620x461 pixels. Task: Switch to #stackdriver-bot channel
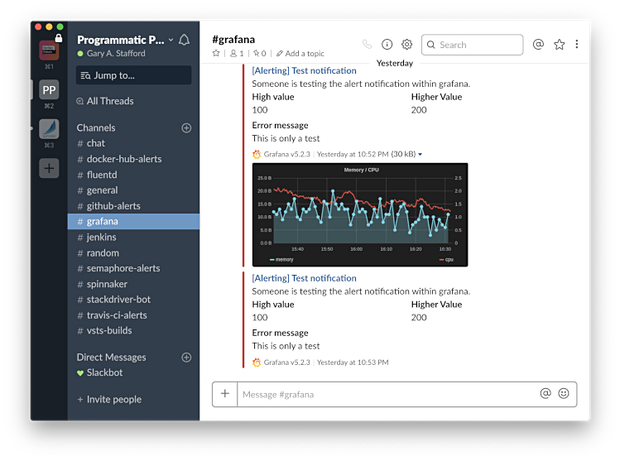point(134,300)
